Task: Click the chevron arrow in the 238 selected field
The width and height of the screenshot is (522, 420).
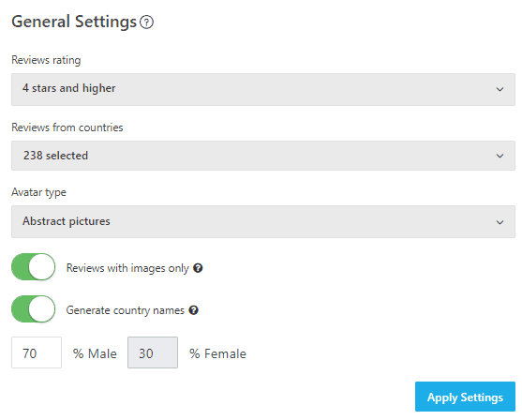Action: 500,156
